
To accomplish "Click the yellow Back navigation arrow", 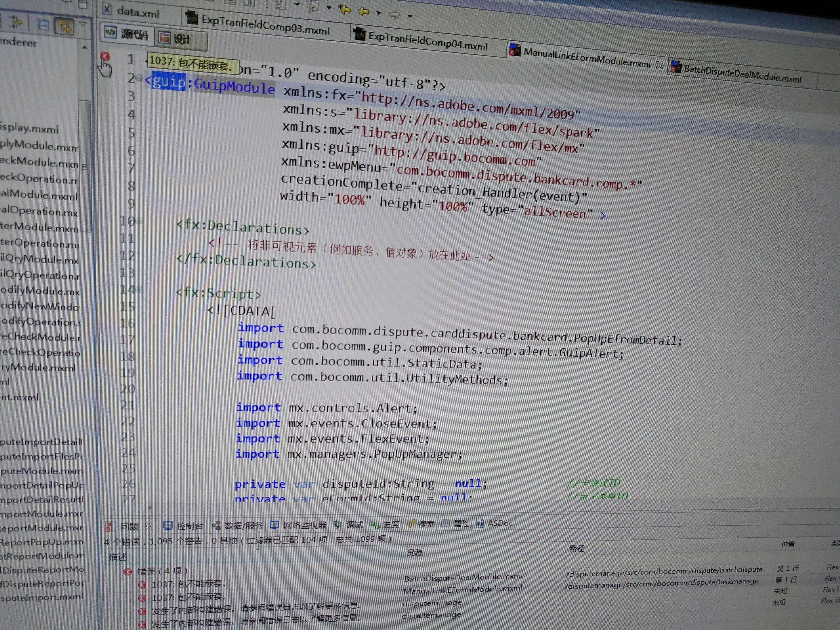I will tap(363, 11).
